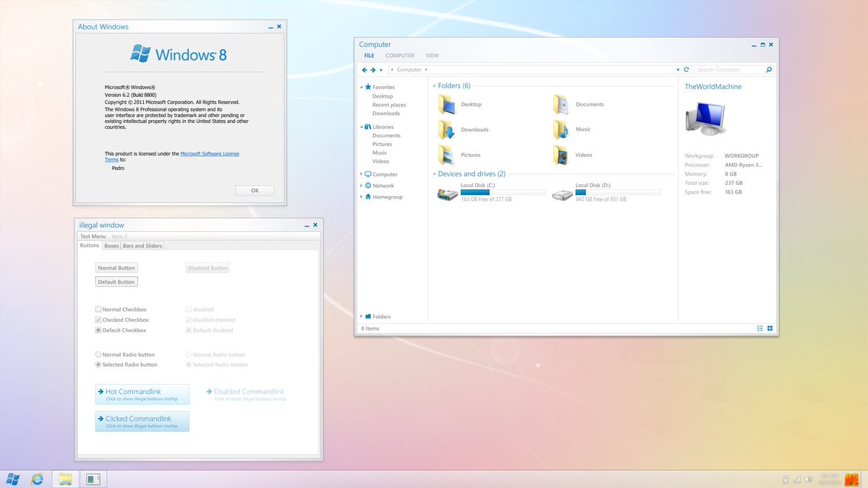This screenshot has height=488, width=868.
Task: Open the VIEW ribbon tab
Action: [433, 56]
